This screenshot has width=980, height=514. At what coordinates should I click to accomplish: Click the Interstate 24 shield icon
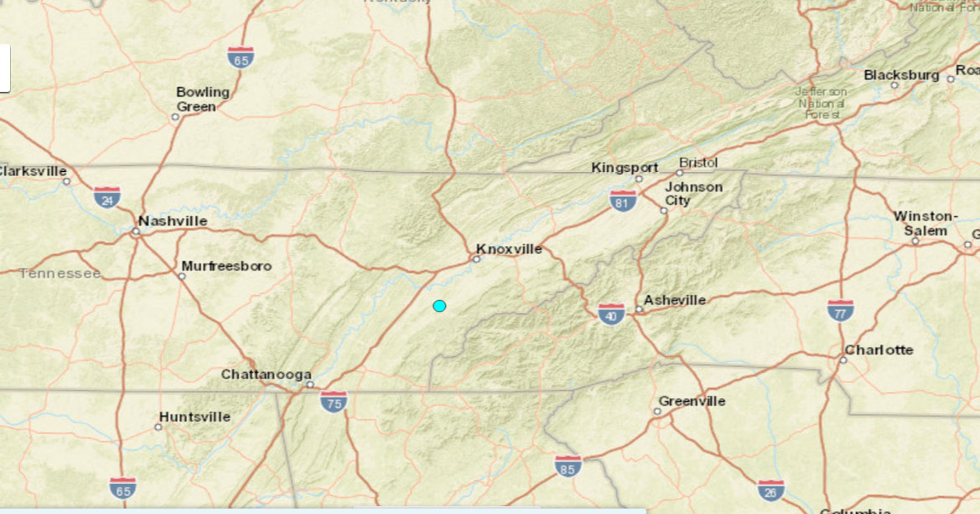[x=106, y=196]
